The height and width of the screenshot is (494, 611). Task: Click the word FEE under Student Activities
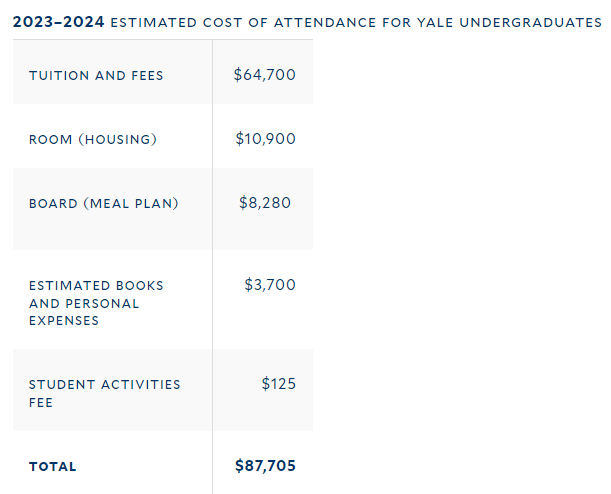41,402
